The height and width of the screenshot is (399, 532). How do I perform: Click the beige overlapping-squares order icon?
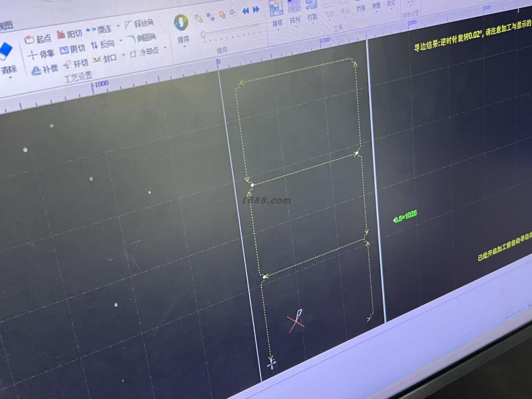point(199,18)
